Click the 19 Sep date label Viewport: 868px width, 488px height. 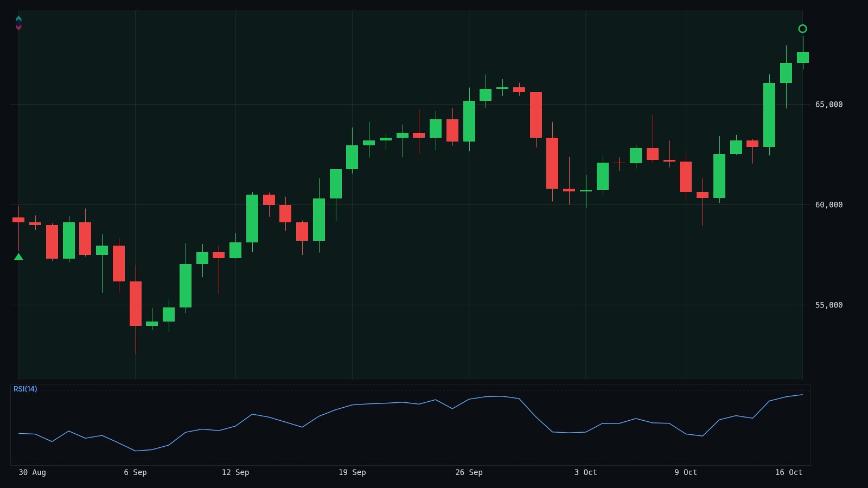pyautogui.click(x=352, y=472)
